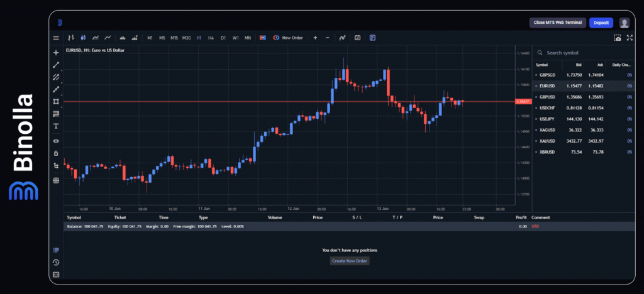
Task: Click the Create New Order button
Action: click(x=350, y=261)
